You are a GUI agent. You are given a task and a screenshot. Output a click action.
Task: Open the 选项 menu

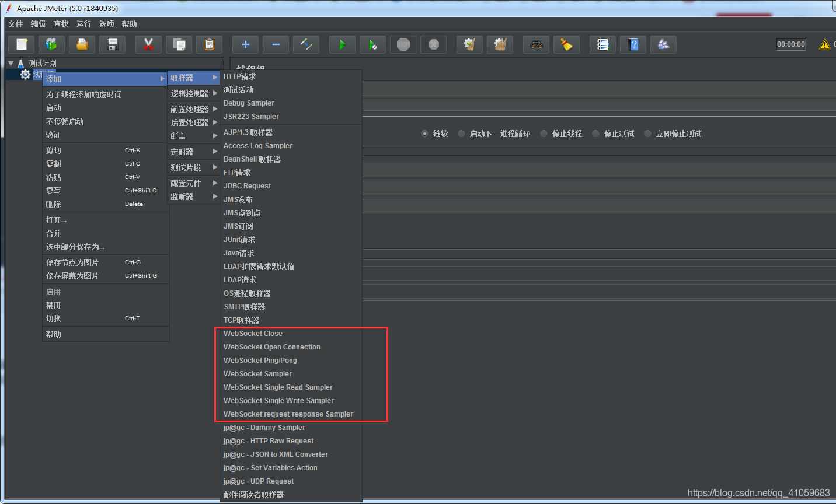point(107,24)
